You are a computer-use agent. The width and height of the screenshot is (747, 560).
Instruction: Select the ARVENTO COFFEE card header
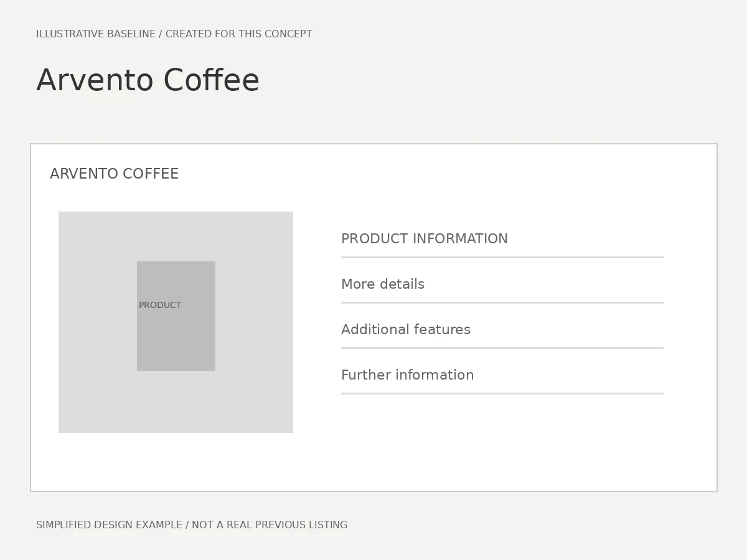[x=114, y=174]
